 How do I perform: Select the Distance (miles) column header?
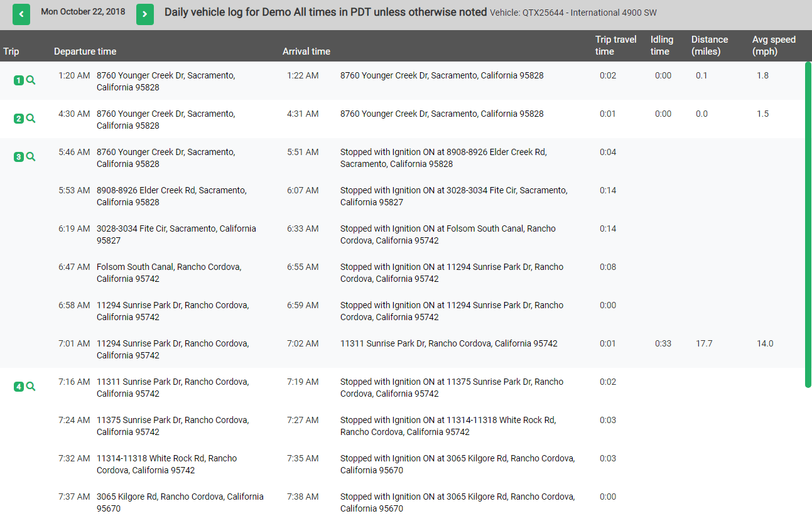coord(710,45)
